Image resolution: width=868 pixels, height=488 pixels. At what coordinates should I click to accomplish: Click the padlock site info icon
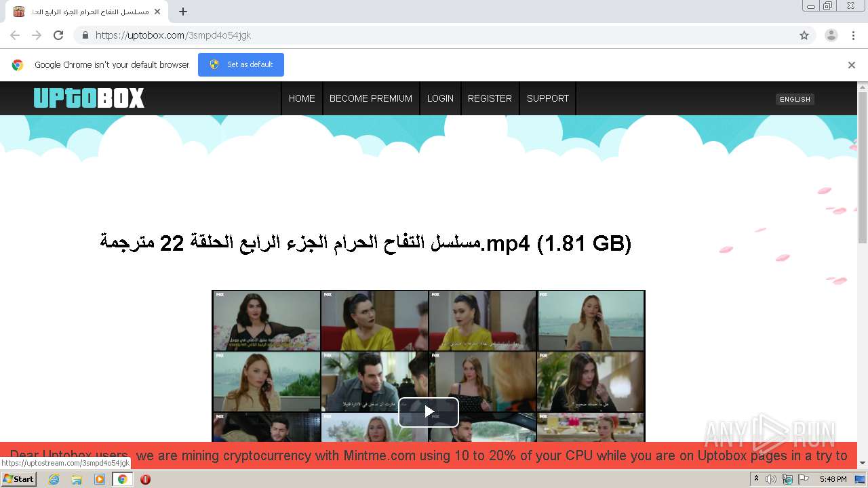coord(85,35)
